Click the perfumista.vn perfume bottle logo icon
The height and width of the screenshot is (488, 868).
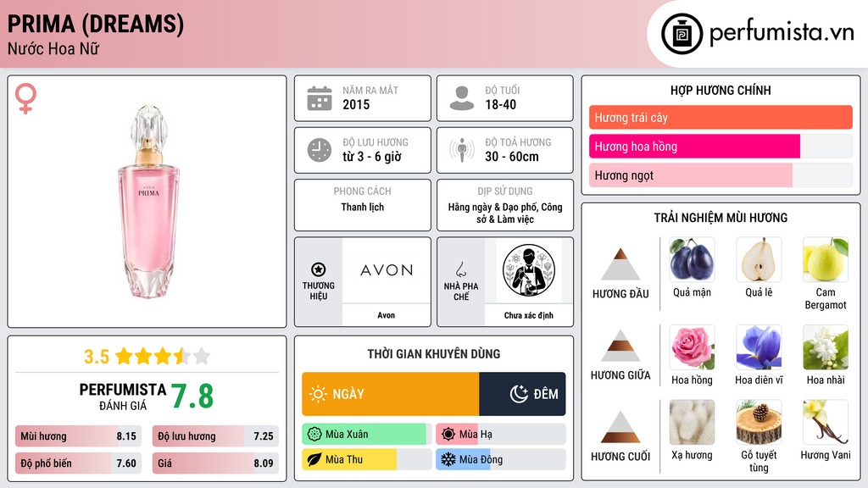[682, 33]
